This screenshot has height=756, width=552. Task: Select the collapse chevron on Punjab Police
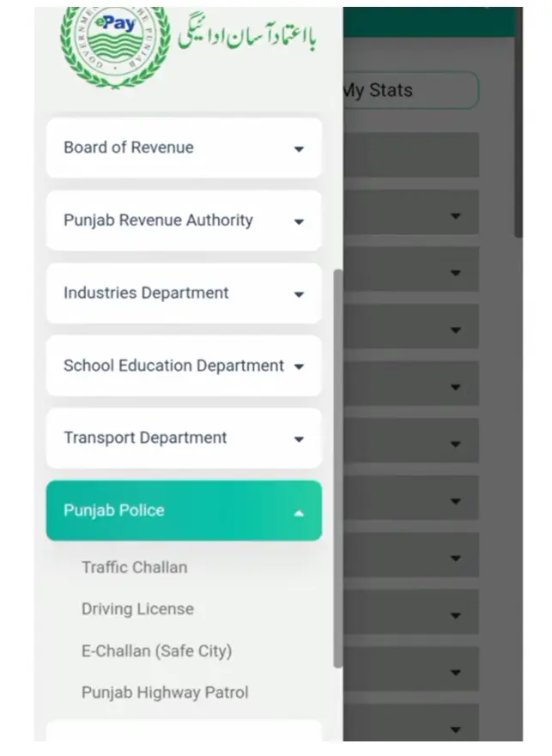(x=299, y=511)
